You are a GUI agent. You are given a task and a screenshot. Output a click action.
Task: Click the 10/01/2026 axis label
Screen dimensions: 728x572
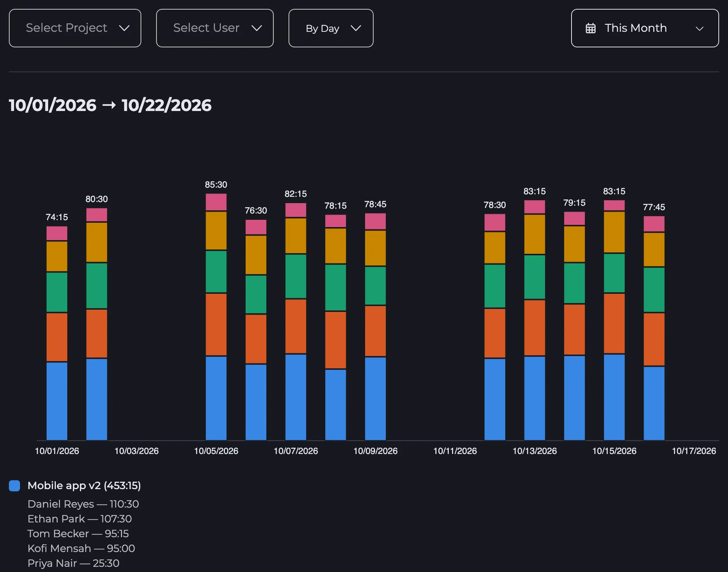pos(57,451)
